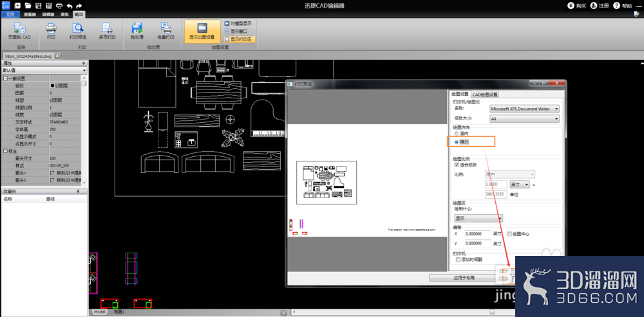This screenshot has width=644, height=317.
Task: Click the 名称 column header in favorites
Action: click(23, 199)
